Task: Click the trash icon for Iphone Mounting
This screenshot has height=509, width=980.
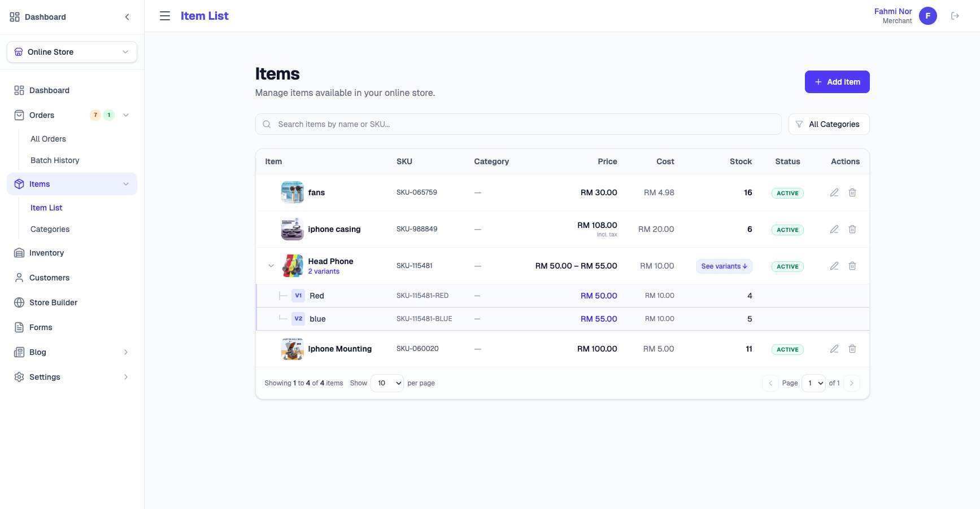Action: point(852,349)
